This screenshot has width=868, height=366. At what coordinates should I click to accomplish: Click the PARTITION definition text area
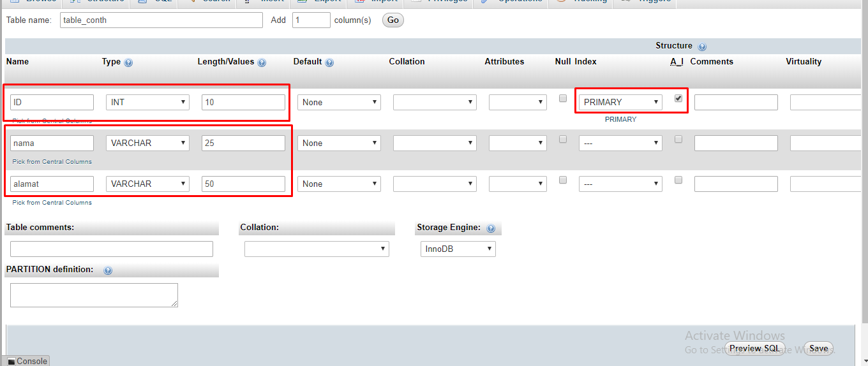click(x=94, y=295)
